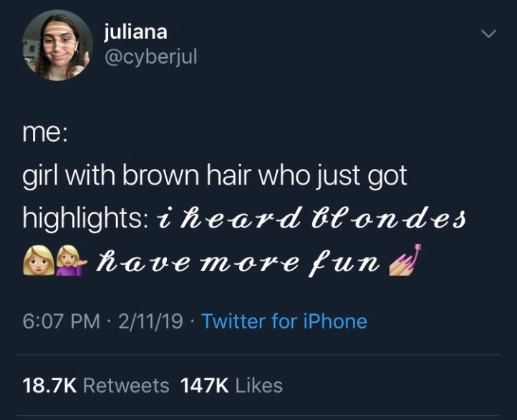This screenshot has height=420, width=517.
Task: Click the woman tipping hand emoji
Action: click(x=72, y=261)
